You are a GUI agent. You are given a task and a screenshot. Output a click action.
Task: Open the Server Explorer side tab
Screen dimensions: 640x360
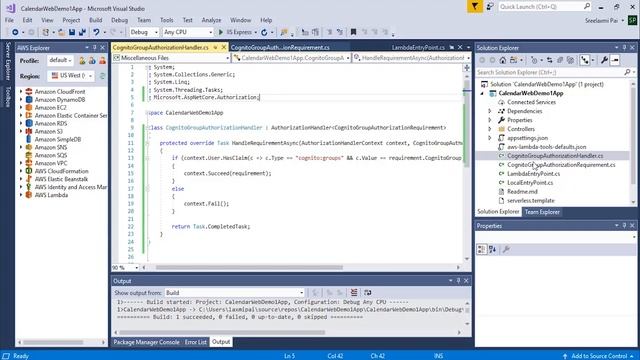[x=7, y=61]
